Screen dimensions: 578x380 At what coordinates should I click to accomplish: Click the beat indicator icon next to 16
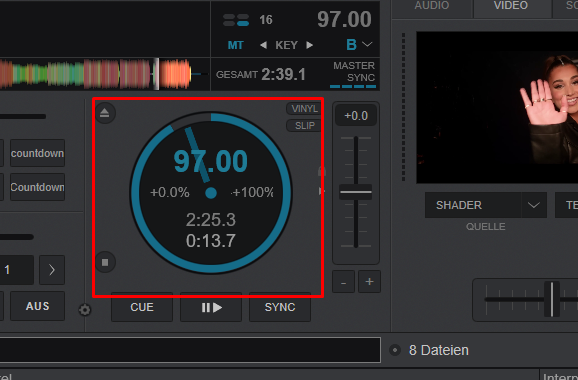236,20
